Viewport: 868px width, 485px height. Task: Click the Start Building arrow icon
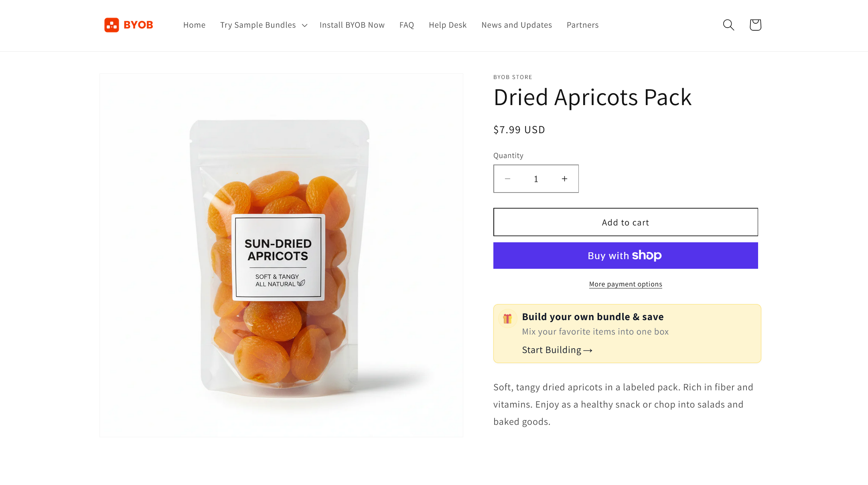pos(588,351)
